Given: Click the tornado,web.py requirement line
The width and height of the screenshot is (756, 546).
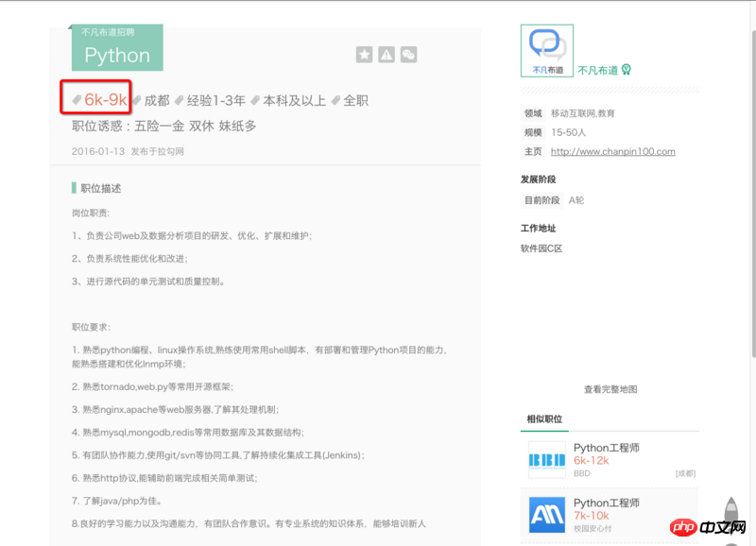Looking at the screenshot, I should click(152, 386).
